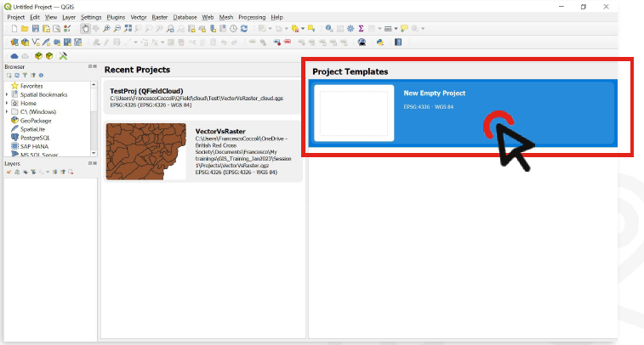Click the VectorVsRaster brown map thumbnail
Viewport: 644px width, 345px height.
145,151
